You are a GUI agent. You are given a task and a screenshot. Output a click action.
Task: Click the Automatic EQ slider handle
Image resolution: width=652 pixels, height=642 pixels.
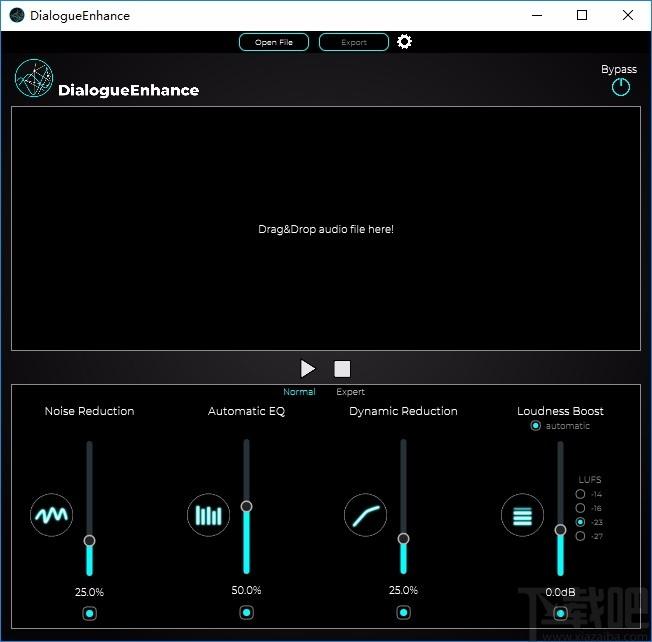pos(247,506)
